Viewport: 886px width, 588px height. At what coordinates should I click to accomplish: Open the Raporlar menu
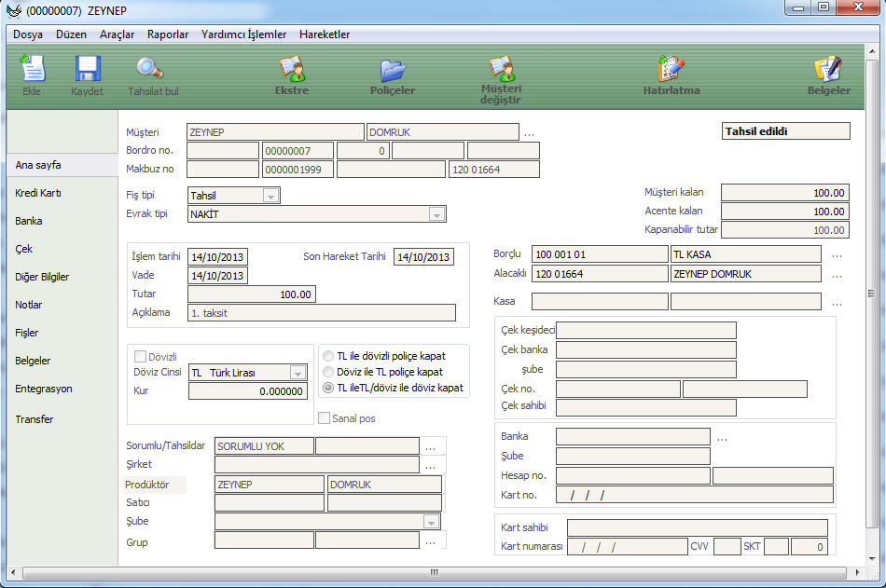click(x=168, y=34)
